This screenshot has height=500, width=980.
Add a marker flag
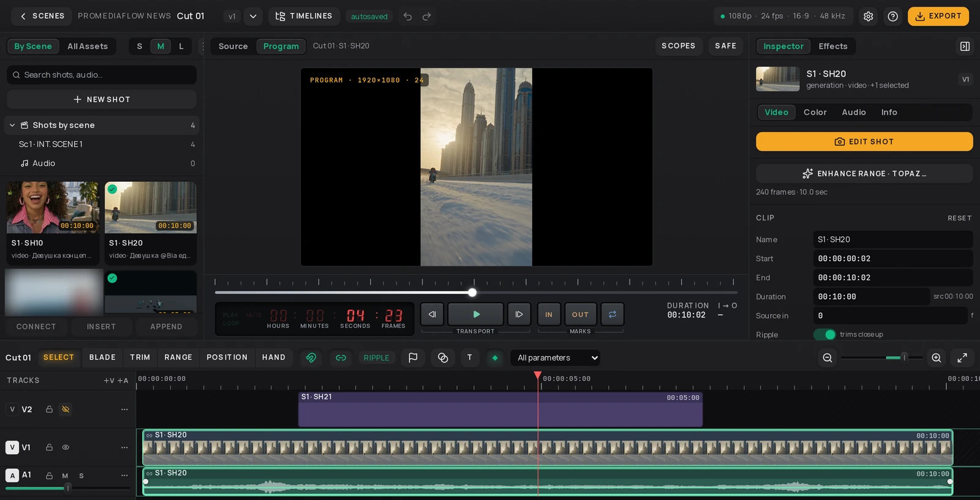pos(413,357)
